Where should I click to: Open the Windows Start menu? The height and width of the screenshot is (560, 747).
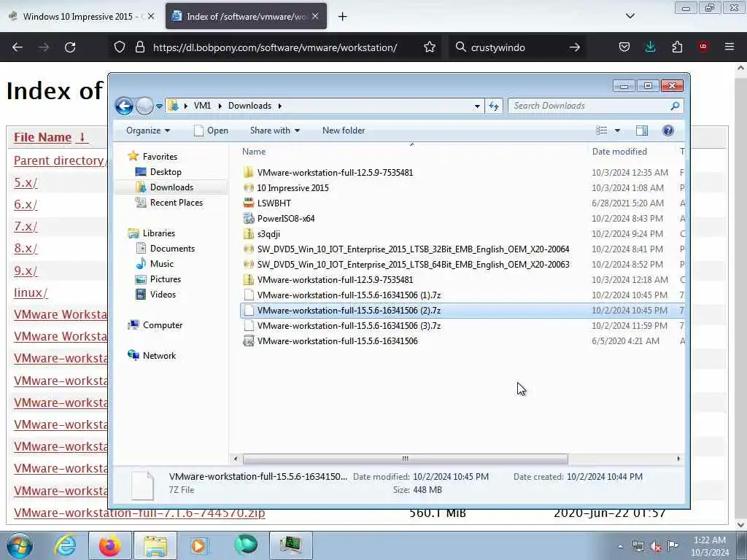click(x=20, y=545)
